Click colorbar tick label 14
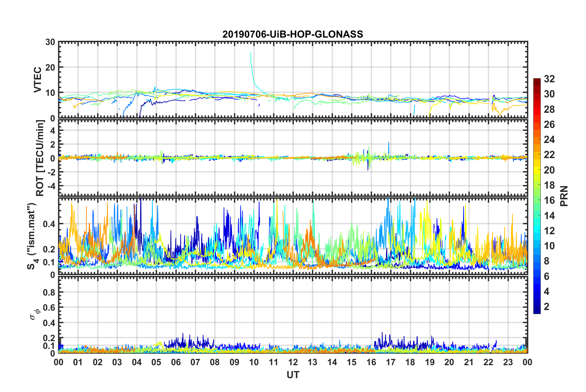586x392 pixels. click(549, 216)
